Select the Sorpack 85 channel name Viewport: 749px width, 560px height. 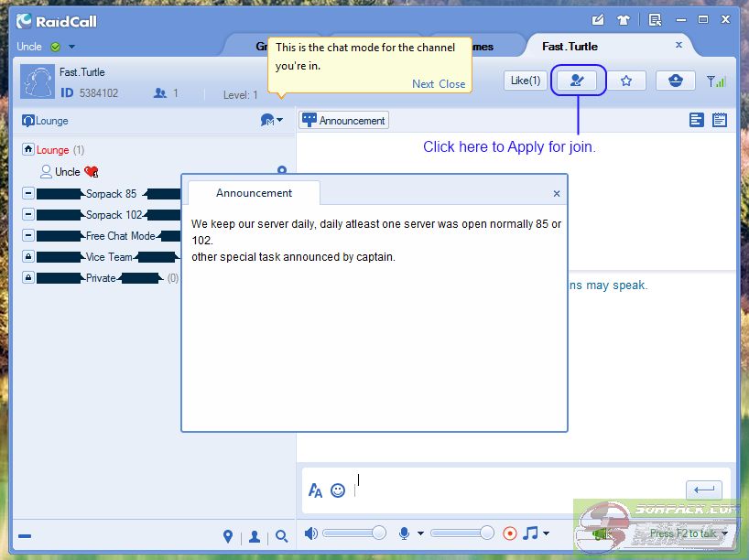coord(111,194)
